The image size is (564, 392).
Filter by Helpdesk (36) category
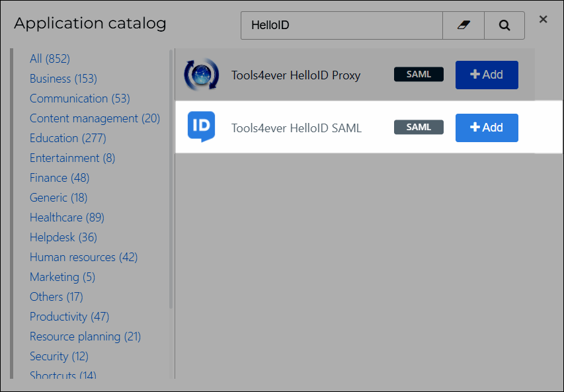click(63, 237)
